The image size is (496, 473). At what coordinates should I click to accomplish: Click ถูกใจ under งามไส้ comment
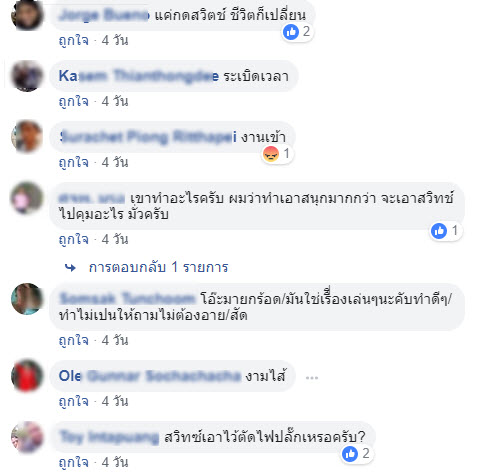(x=74, y=401)
